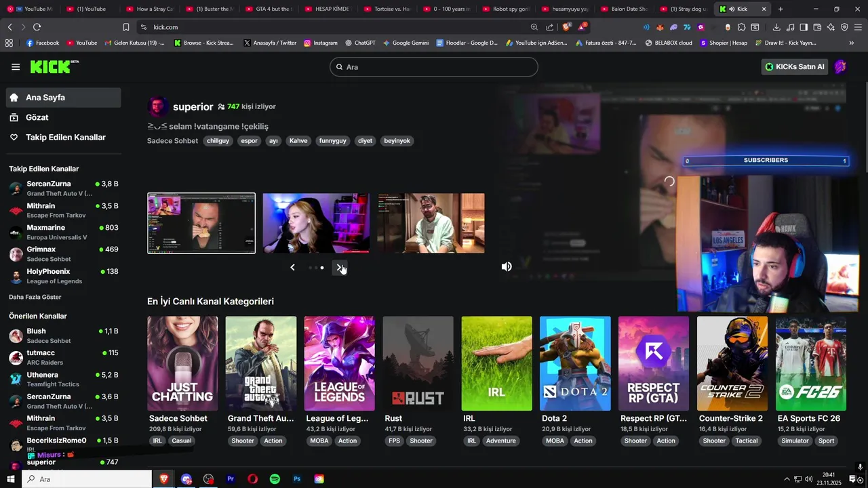
Task: Open Premiere Pro from the Windows taskbar
Action: coord(231,479)
